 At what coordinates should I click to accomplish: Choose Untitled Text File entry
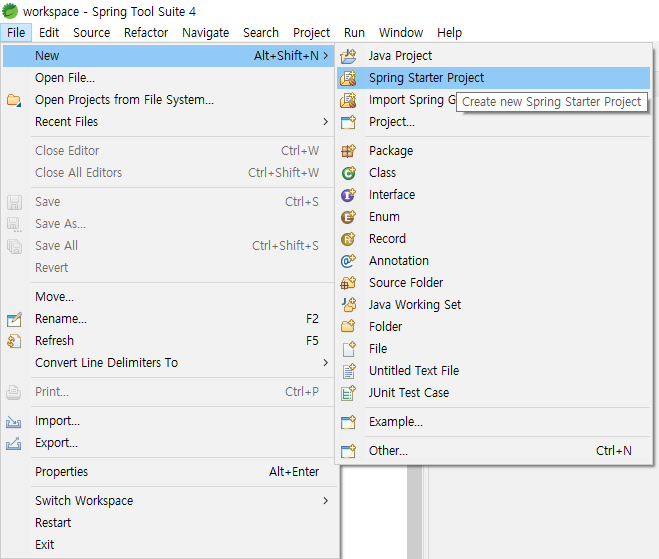[x=493, y=371]
